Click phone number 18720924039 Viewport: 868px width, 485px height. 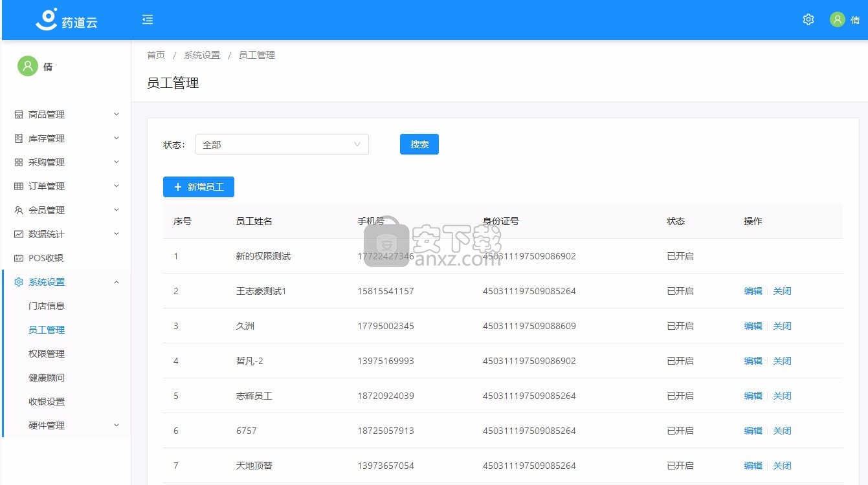(x=386, y=396)
